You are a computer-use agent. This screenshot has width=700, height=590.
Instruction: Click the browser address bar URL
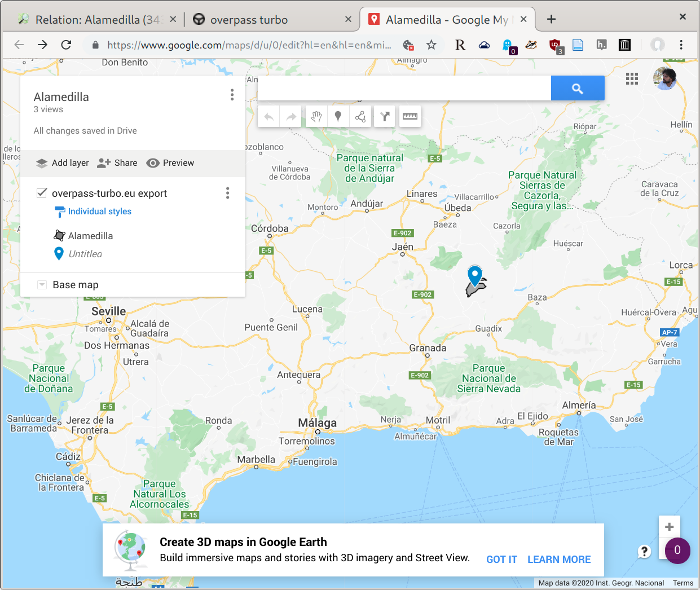(249, 45)
